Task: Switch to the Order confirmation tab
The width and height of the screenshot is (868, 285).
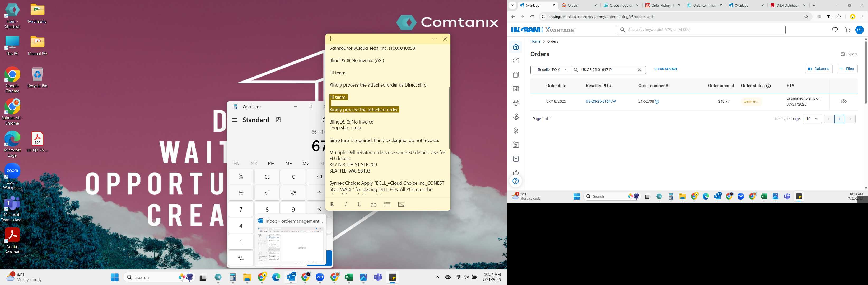Action: [704, 5]
